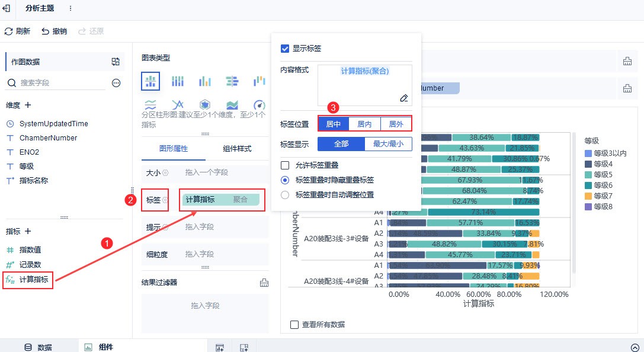Viewport: 644px width, 352px height.
Task: Click the back/exit icon beside 分析主题
Action: [x=7, y=8]
